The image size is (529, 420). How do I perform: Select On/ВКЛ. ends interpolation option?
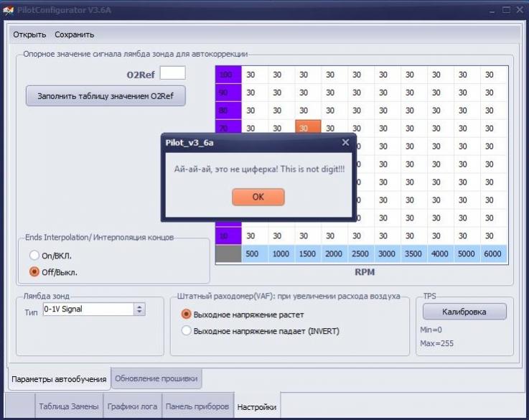34,256
